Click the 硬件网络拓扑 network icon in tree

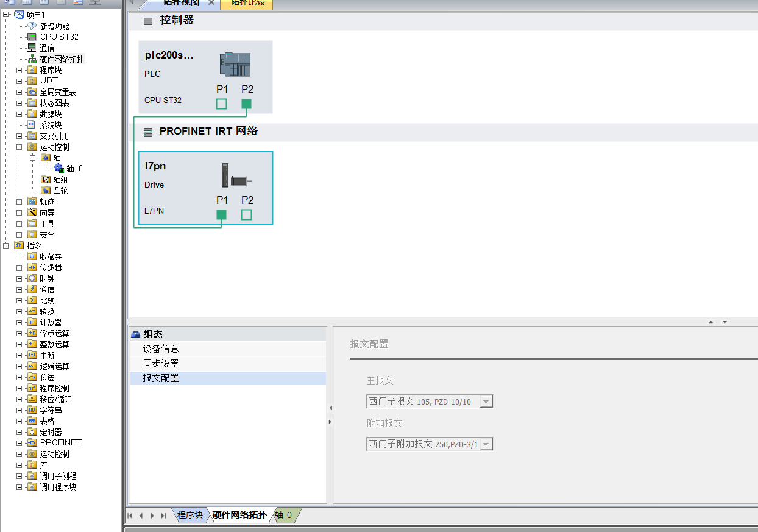(32, 59)
